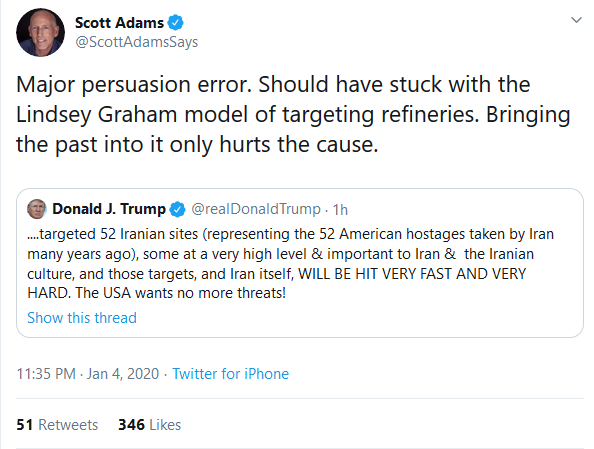Open the quoted tweet about 52 Iranian sites
This screenshot has width=594, height=449.
coord(300,263)
